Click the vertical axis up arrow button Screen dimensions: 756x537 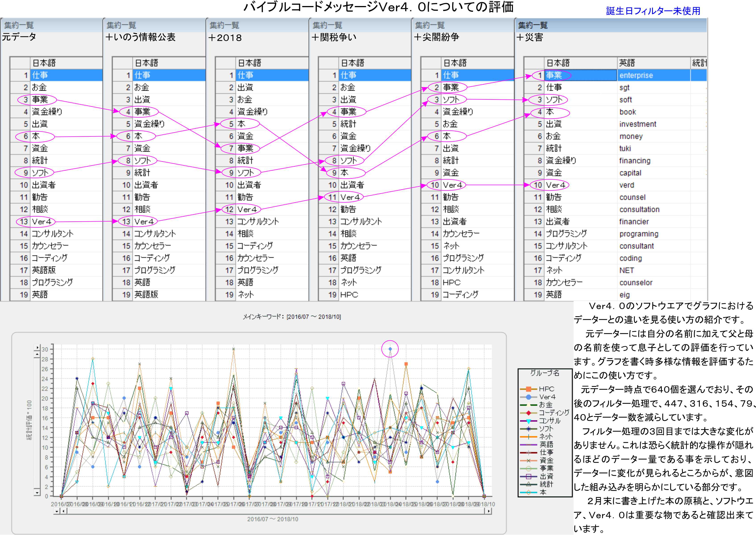tap(37, 355)
